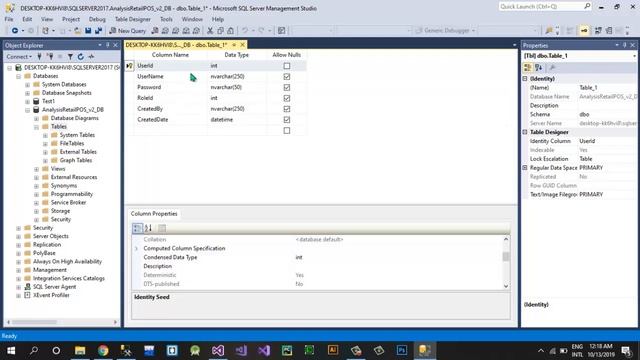
Task: Click the Lock Escalation property value Table
Action: 586,159
